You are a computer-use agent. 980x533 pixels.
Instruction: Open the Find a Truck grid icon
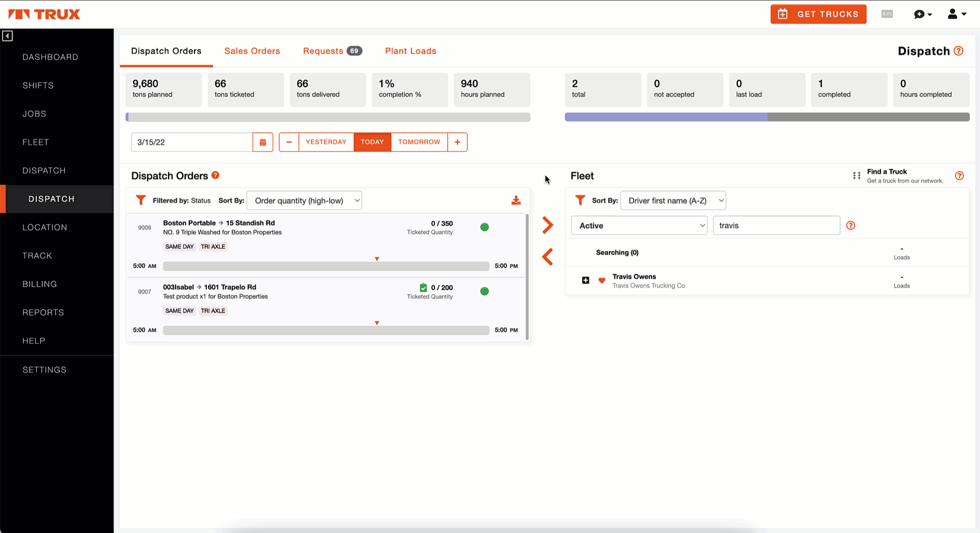pyautogui.click(x=856, y=176)
